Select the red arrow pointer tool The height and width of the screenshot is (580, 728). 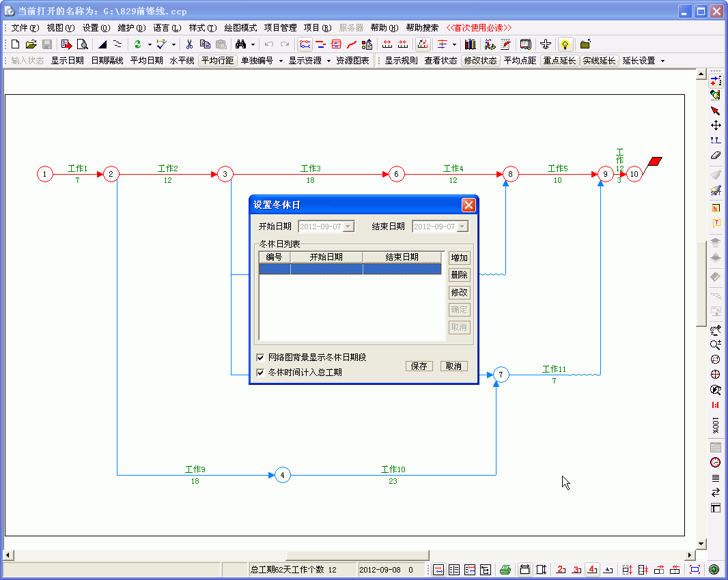(716, 111)
